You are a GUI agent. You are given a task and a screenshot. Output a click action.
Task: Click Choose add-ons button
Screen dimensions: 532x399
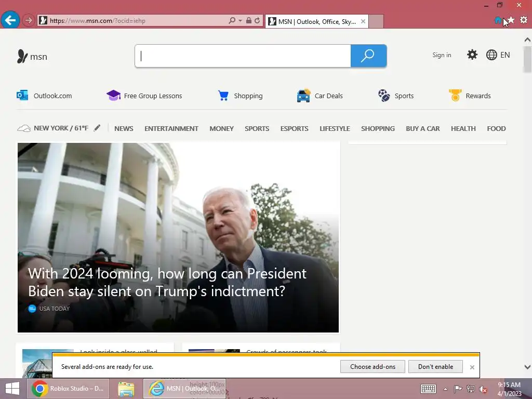373,366
